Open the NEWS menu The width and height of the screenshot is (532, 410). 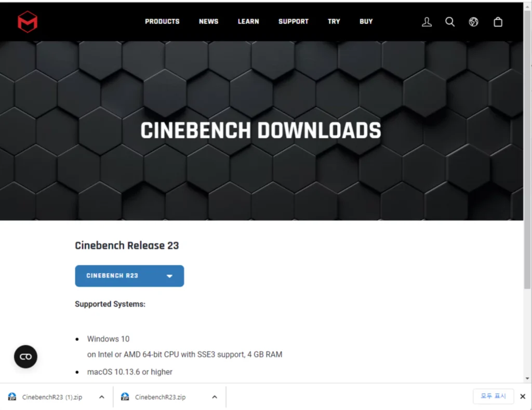click(209, 21)
